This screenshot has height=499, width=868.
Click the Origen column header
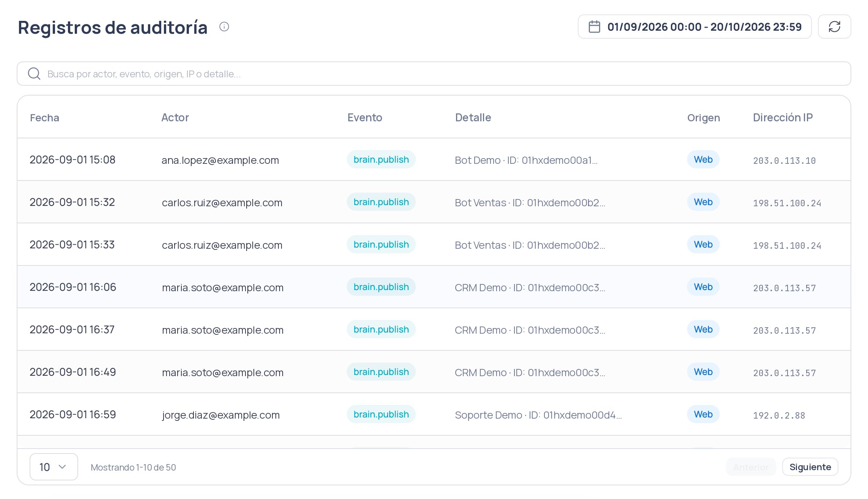[703, 118]
